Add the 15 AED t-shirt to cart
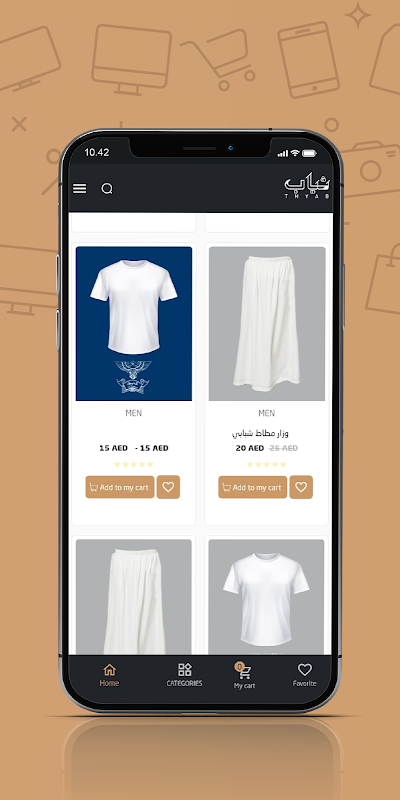400x800 pixels. (120, 487)
